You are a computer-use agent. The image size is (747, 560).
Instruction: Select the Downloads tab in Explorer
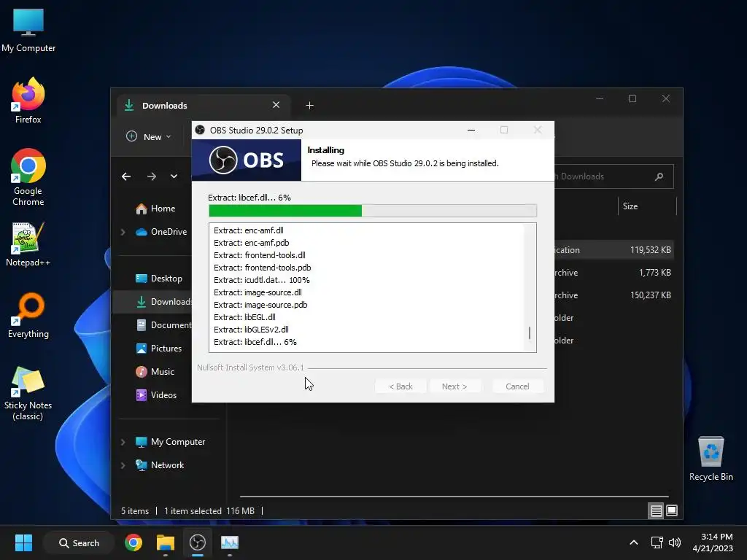point(204,105)
